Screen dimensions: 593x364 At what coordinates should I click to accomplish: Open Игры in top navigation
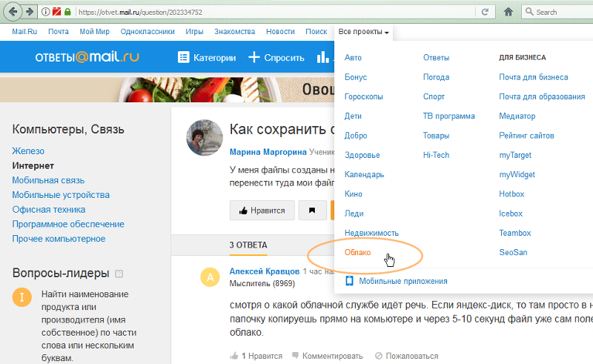(x=194, y=32)
